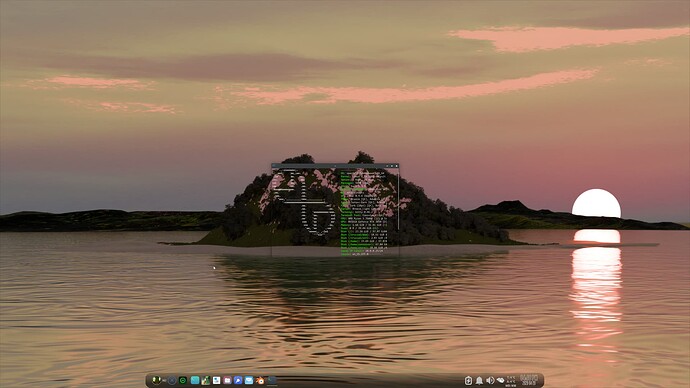Viewport: 690px width, 388px height.
Task: Open the application launcher in the dock
Action: [157, 380]
